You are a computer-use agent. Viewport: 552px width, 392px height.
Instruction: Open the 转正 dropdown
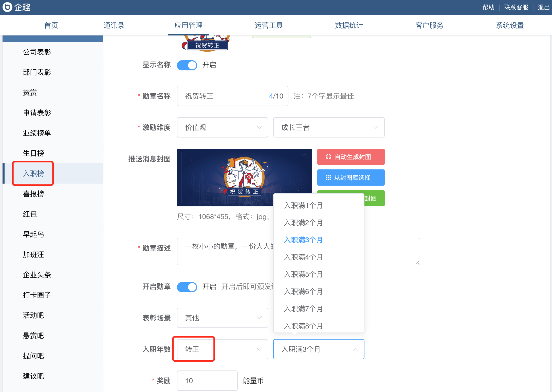click(x=222, y=349)
